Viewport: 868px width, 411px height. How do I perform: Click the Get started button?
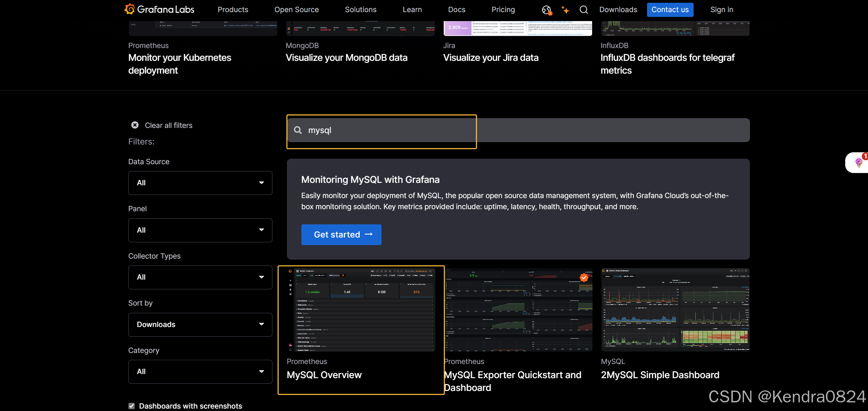coord(341,235)
